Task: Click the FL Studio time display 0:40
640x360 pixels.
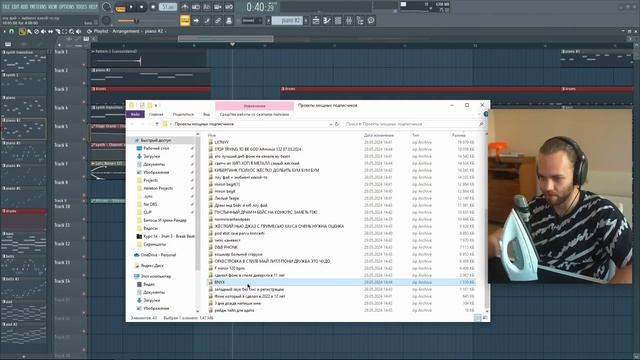Action: (x=260, y=7)
